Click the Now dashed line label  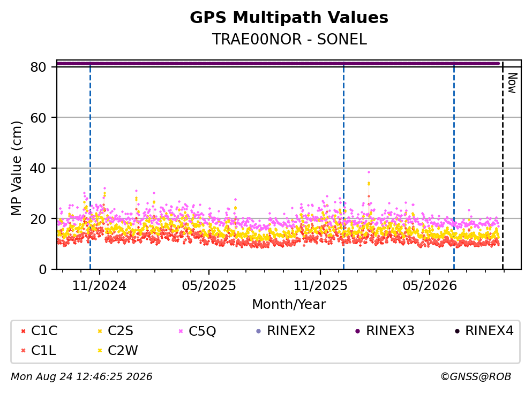512,83
